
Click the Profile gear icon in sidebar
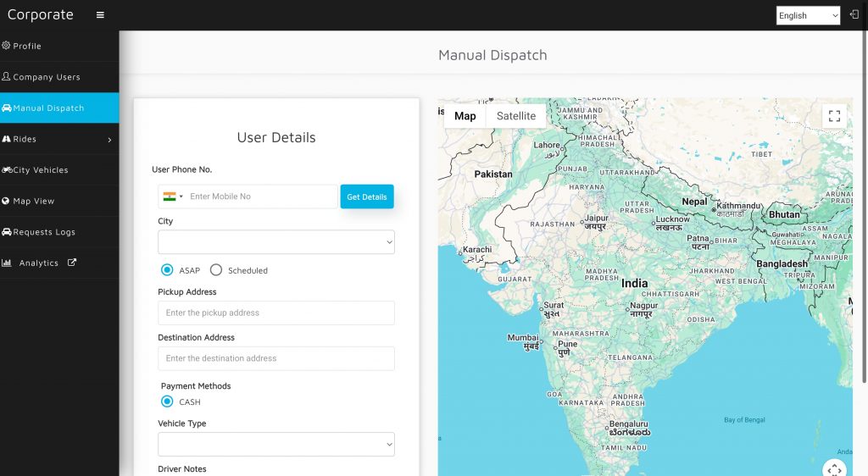point(7,46)
